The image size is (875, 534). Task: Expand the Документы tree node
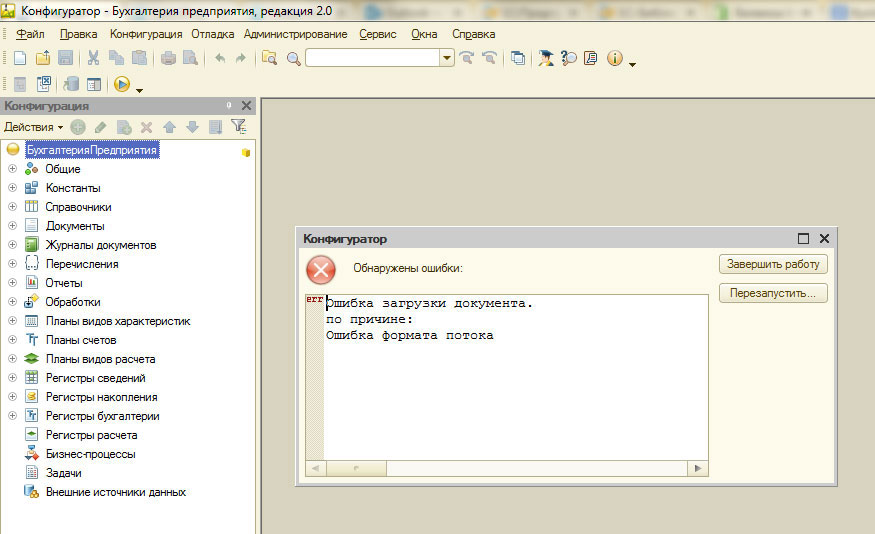[x=12, y=226]
